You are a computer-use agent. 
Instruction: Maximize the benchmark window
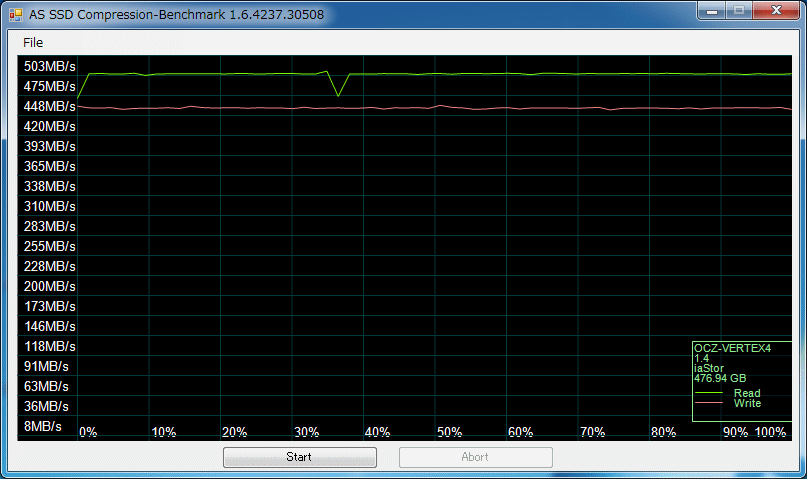click(739, 11)
